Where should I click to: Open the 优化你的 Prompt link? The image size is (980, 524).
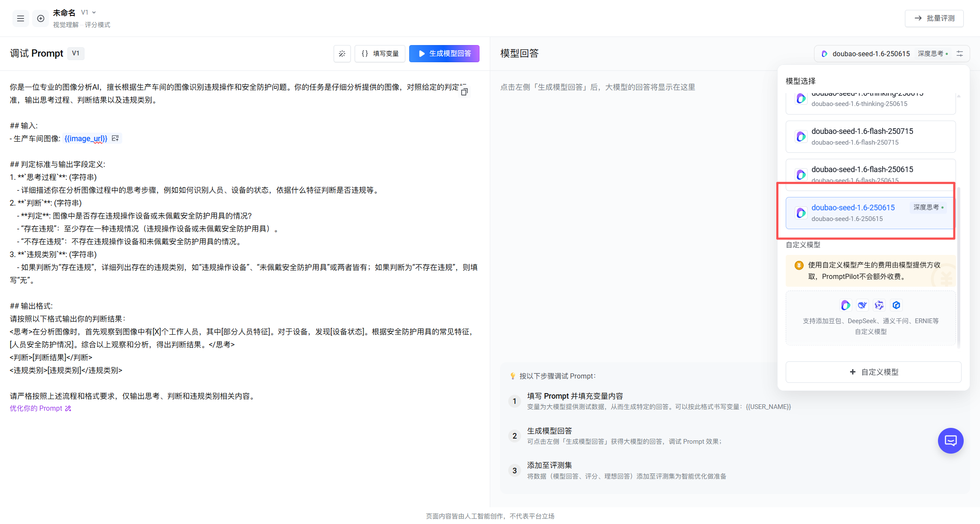[x=40, y=408]
